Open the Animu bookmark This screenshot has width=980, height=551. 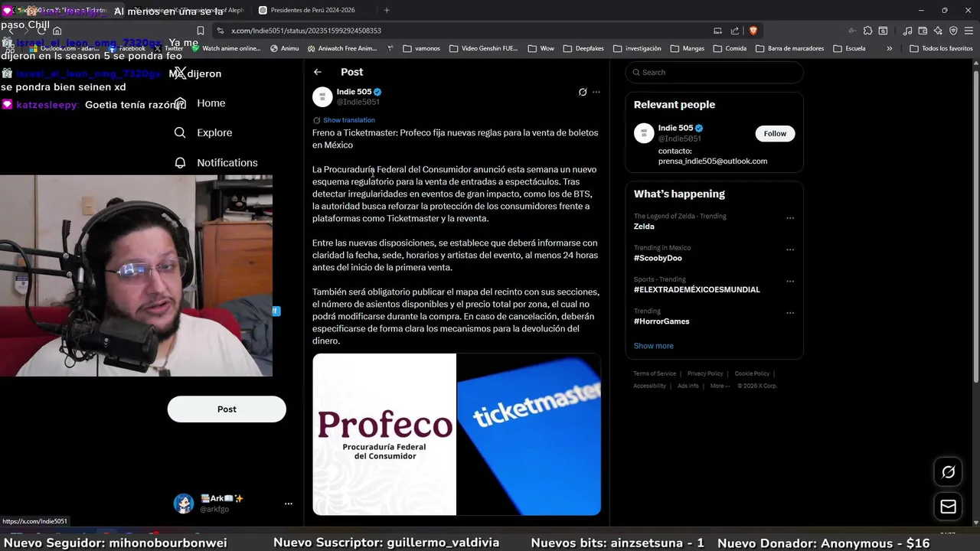click(285, 48)
